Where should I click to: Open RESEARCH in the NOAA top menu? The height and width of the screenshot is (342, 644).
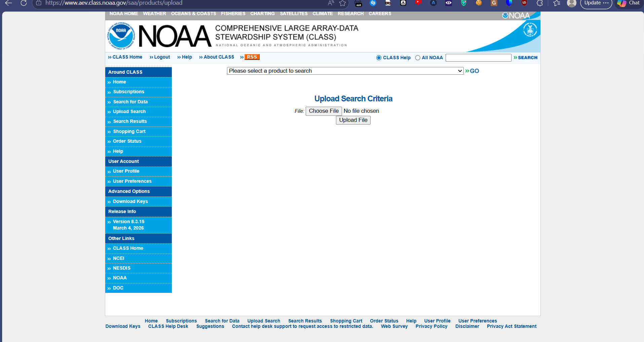pos(350,13)
